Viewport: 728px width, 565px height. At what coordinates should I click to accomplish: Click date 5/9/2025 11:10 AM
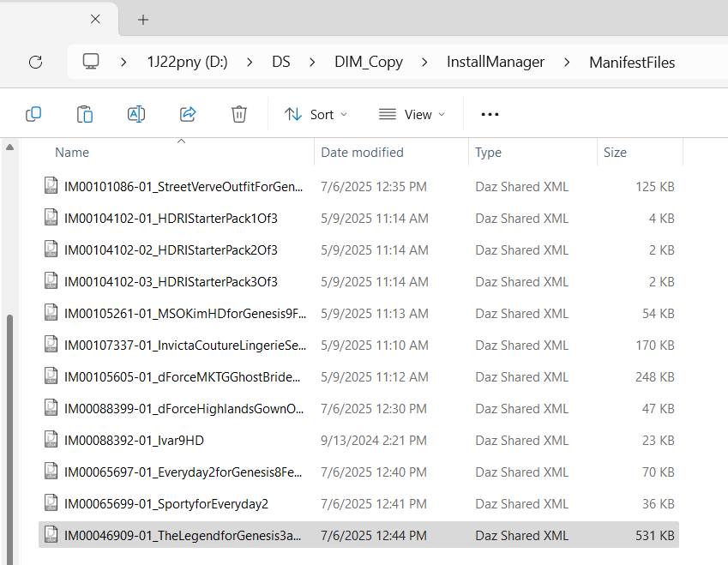point(374,345)
